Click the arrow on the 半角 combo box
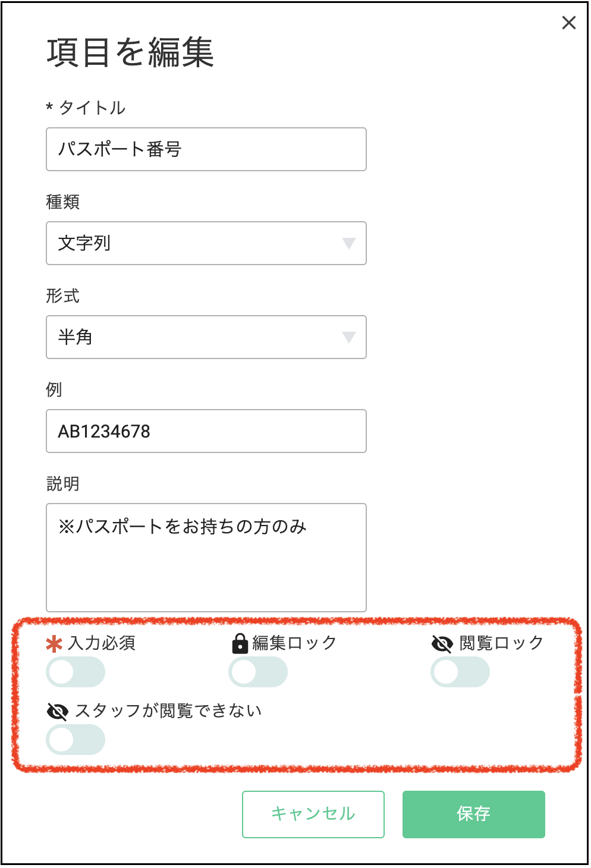Image resolution: width=591 pixels, height=868 pixels. pyautogui.click(x=349, y=337)
